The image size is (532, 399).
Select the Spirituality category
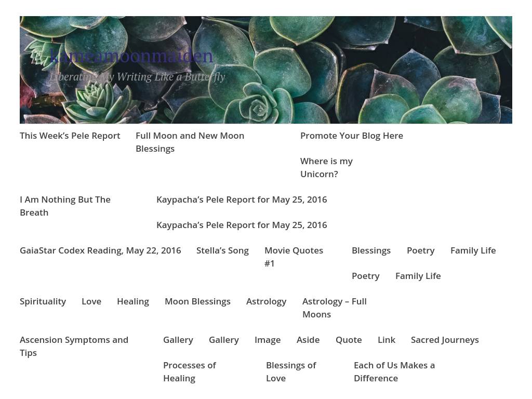pos(43,302)
